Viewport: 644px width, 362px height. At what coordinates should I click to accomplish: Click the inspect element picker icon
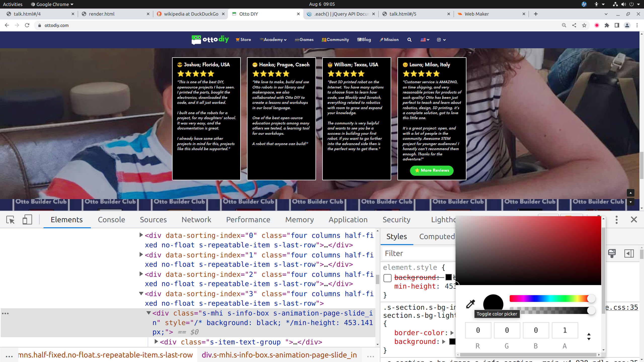pyautogui.click(x=10, y=220)
